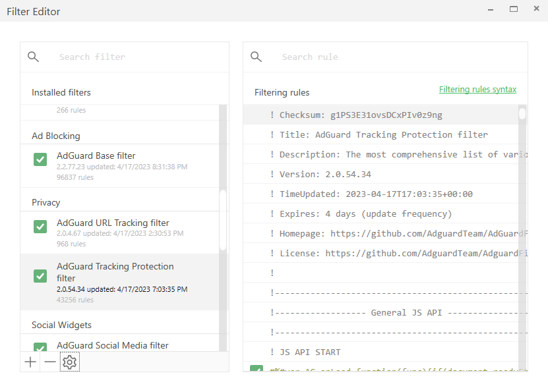Click the 968 rules count
548x392 pixels.
pos(71,244)
